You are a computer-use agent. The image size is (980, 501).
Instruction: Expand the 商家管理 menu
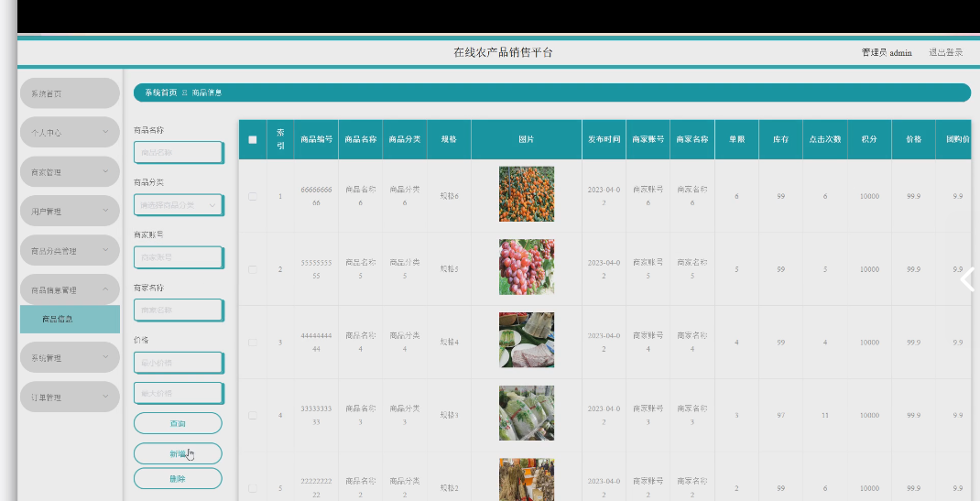(70, 172)
